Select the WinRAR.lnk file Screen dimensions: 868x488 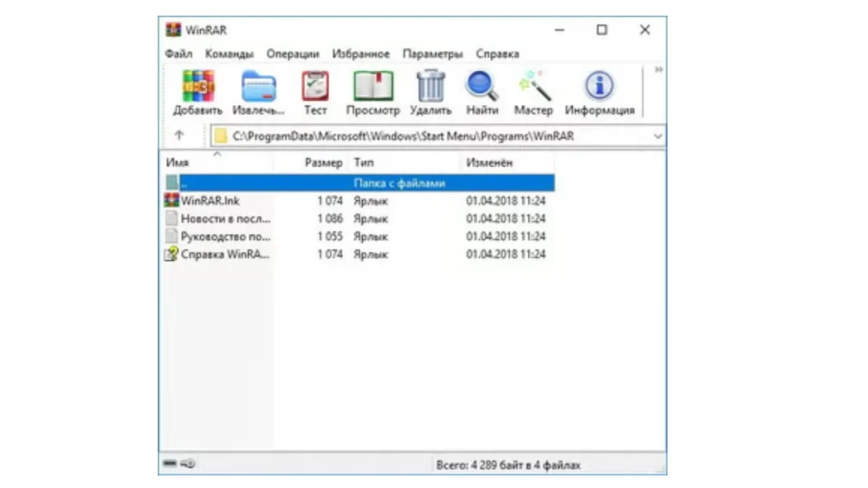tap(210, 201)
